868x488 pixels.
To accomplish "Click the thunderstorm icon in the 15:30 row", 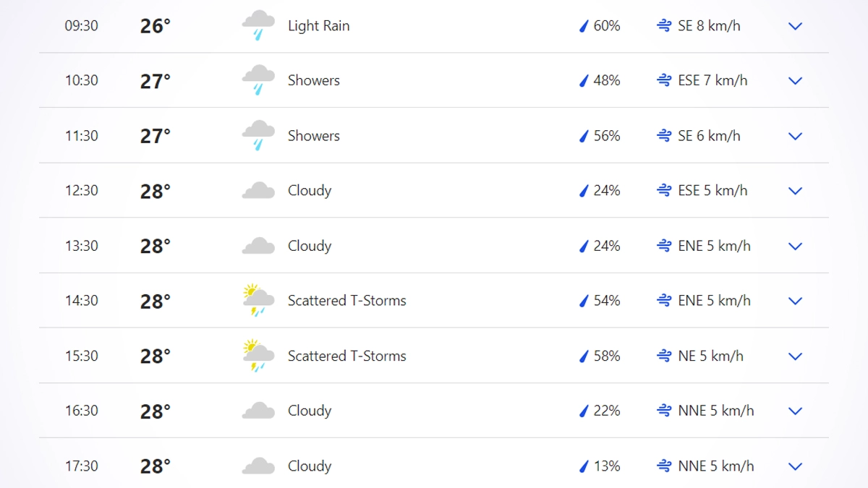I will (258, 356).
